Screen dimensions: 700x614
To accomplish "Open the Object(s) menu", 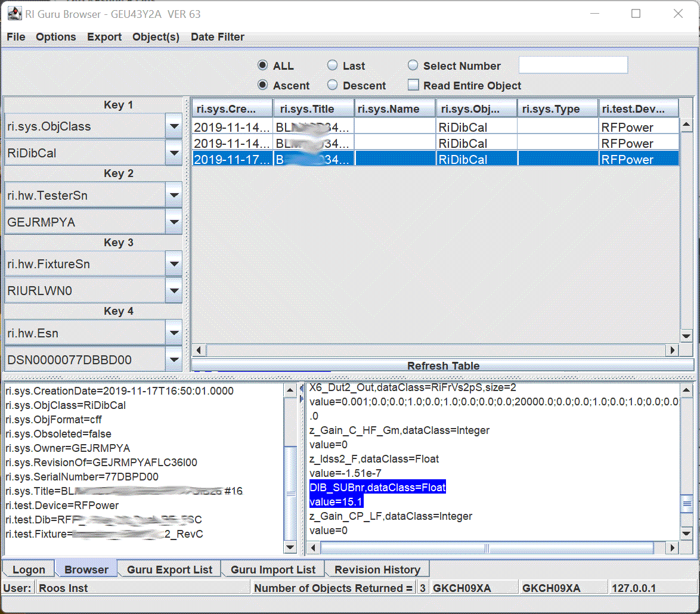I will [156, 37].
